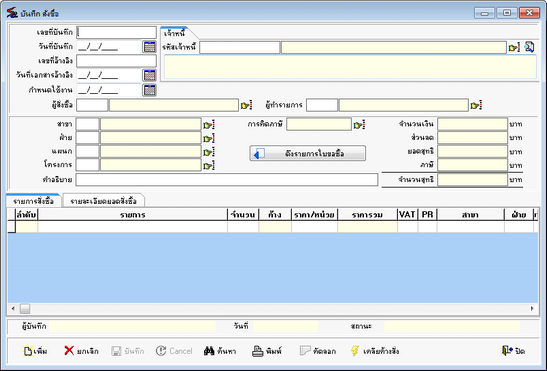Click lookup icon for โครงการ field

[x=209, y=165]
